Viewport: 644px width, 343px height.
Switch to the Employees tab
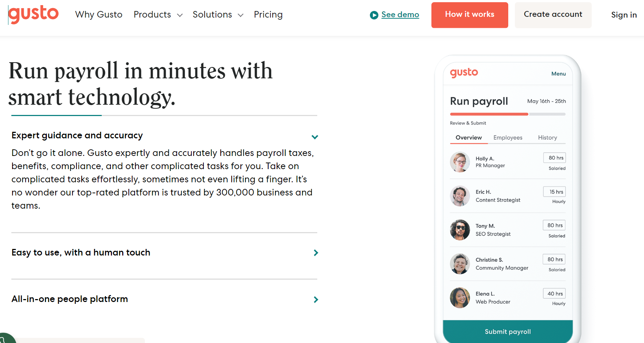508,137
